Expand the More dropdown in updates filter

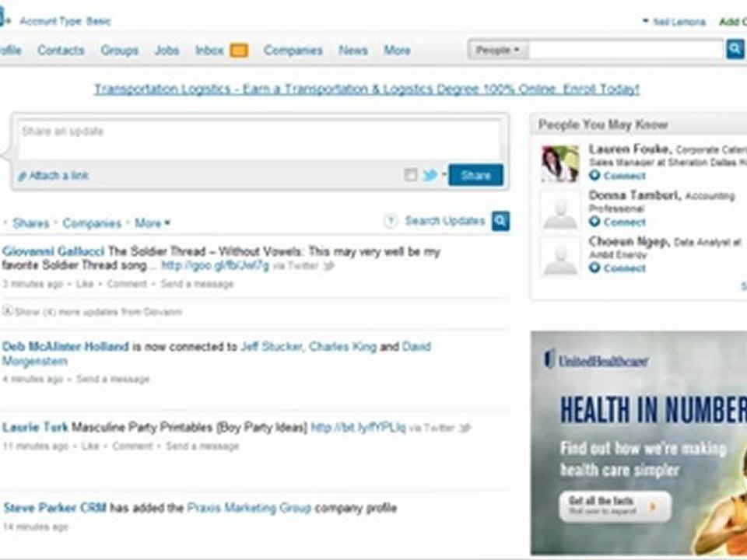pyautogui.click(x=152, y=223)
